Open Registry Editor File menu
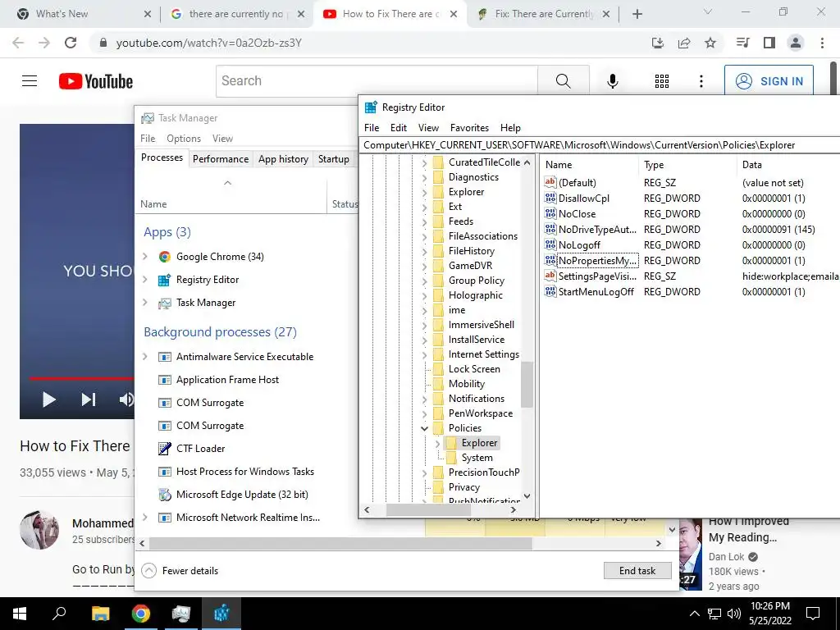This screenshot has height=630, width=840. point(372,127)
